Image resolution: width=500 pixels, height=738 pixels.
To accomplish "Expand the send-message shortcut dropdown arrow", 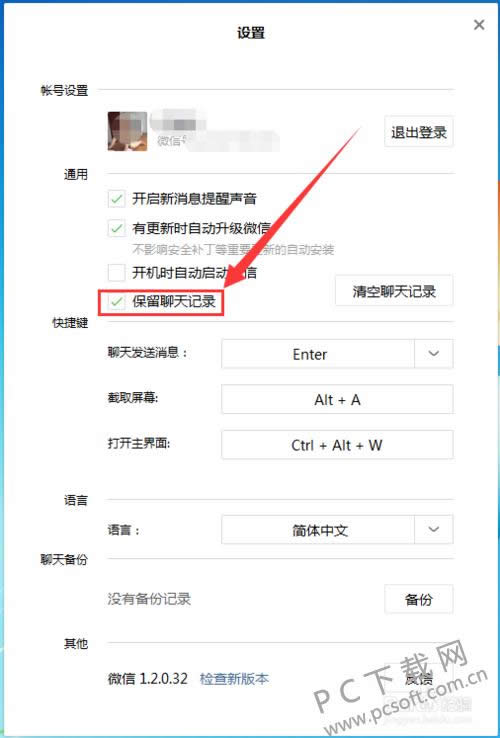I will (x=434, y=353).
